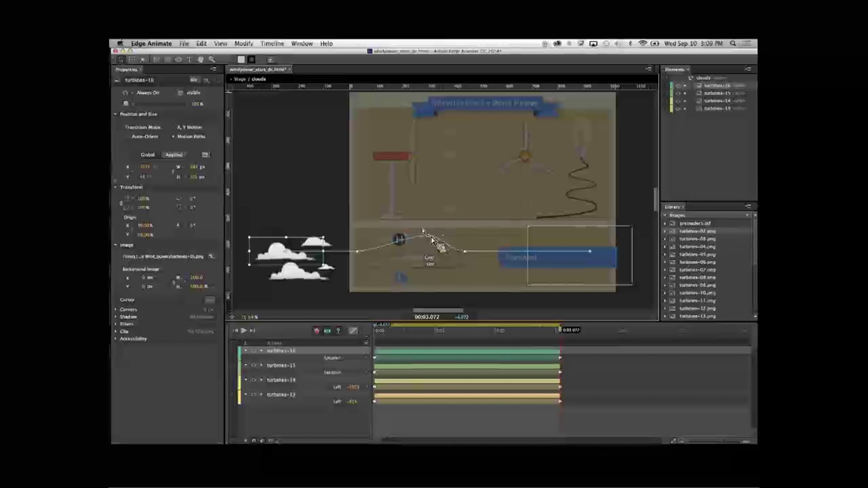
Task: Open the Modify menu
Action: (x=243, y=43)
